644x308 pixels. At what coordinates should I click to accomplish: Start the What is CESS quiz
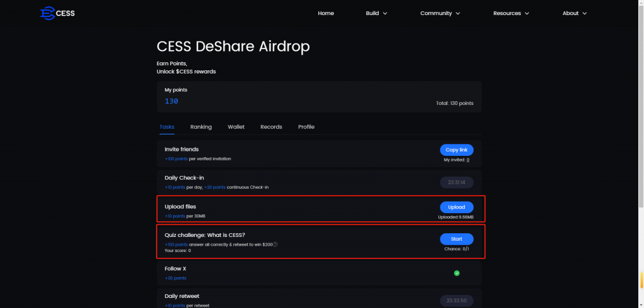click(457, 239)
